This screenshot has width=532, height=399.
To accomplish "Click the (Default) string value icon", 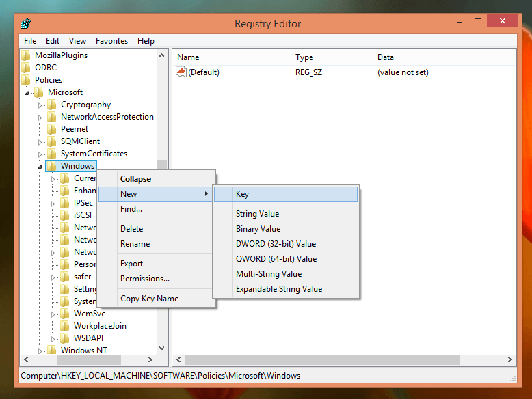I will coord(181,72).
